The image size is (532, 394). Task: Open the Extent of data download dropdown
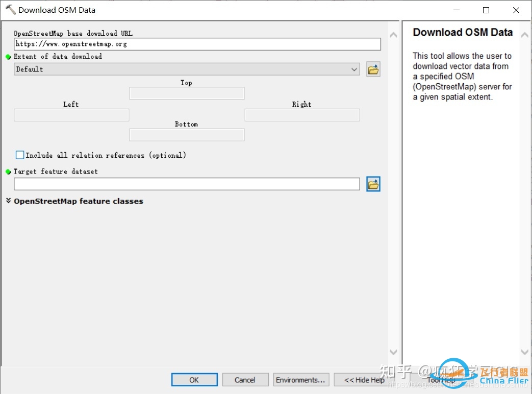coord(187,69)
